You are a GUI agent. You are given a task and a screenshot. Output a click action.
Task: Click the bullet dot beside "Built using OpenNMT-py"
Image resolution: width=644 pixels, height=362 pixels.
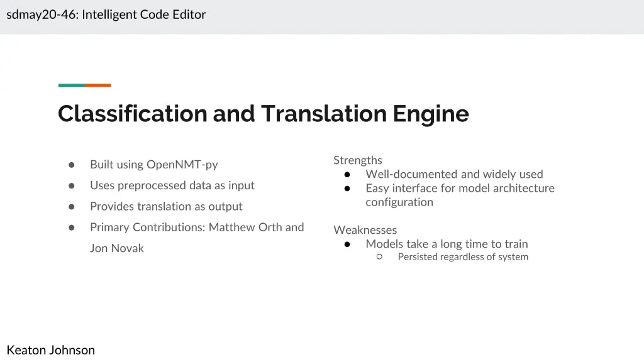[x=72, y=165]
